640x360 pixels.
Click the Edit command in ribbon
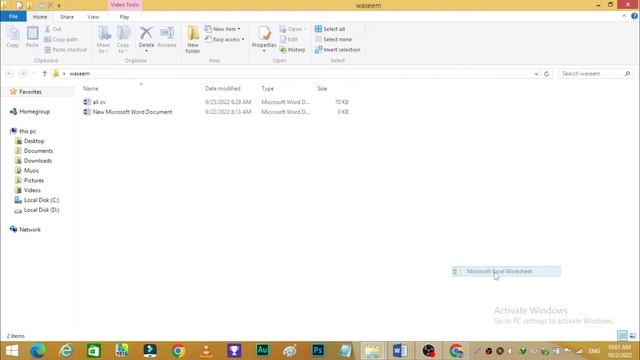pyautogui.click(x=289, y=40)
